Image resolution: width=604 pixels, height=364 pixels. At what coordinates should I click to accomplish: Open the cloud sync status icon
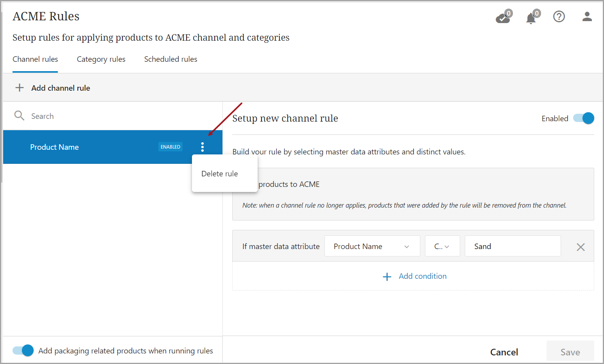pyautogui.click(x=503, y=18)
